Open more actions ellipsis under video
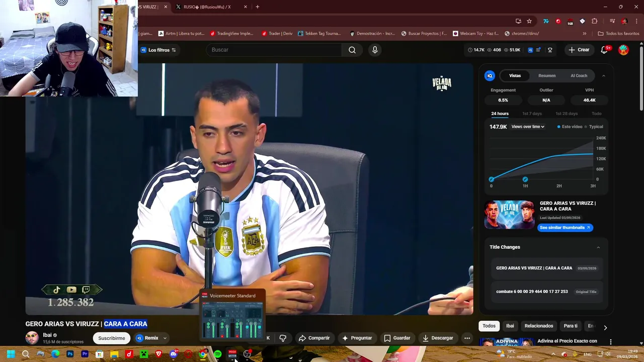The height and width of the screenshot is (362, 644). 467,338
